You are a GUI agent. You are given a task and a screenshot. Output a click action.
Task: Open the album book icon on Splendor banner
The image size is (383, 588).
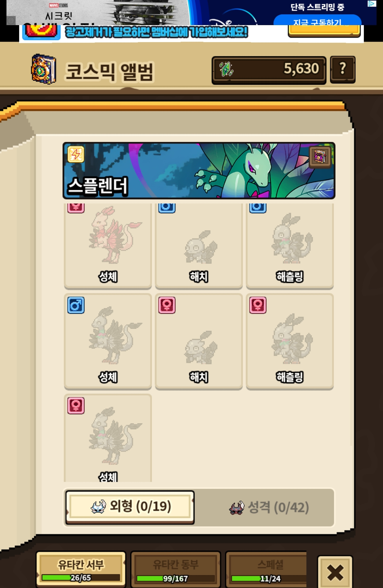320,156
